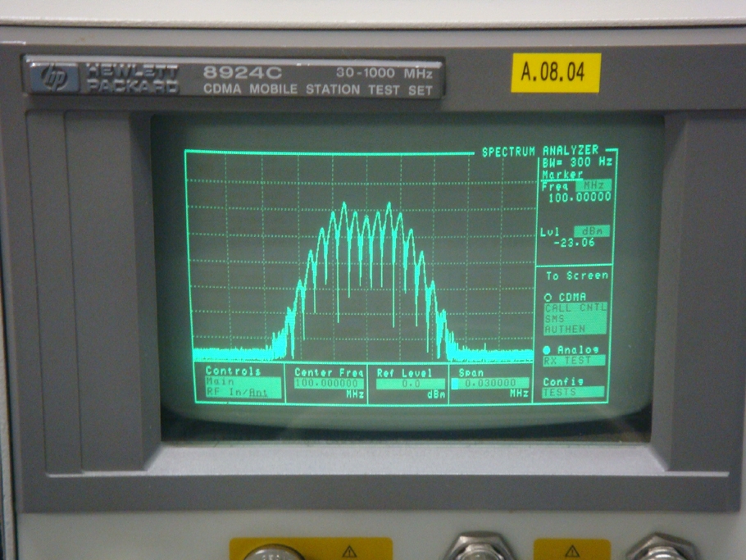Select the Analog screen radio option
746x560 pixels.
(x=547, y=350)
